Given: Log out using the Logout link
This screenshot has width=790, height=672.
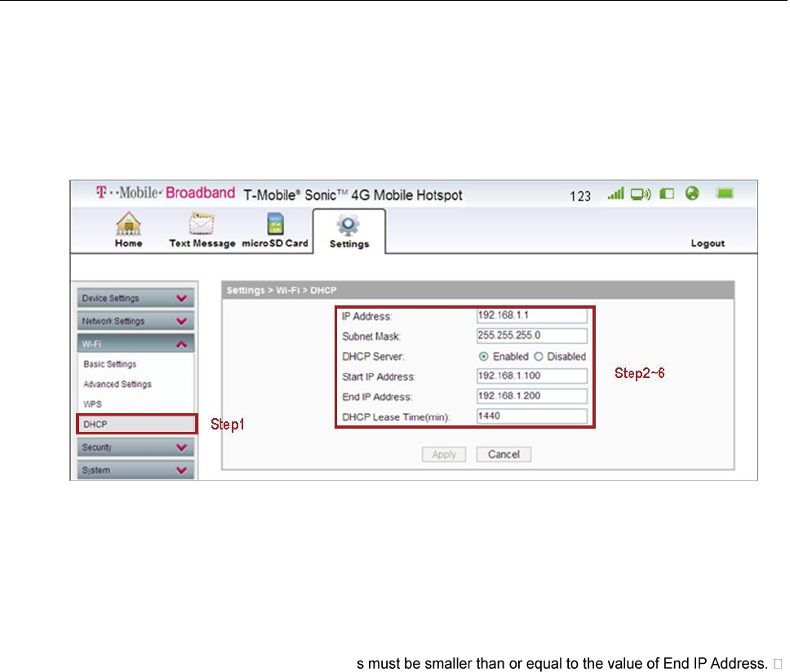Looking at the screenshot, I should click(708, 243).
